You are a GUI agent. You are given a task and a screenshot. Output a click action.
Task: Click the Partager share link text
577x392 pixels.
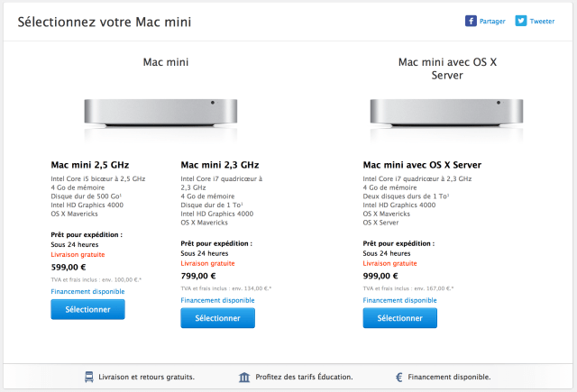[x=492, y=21]
